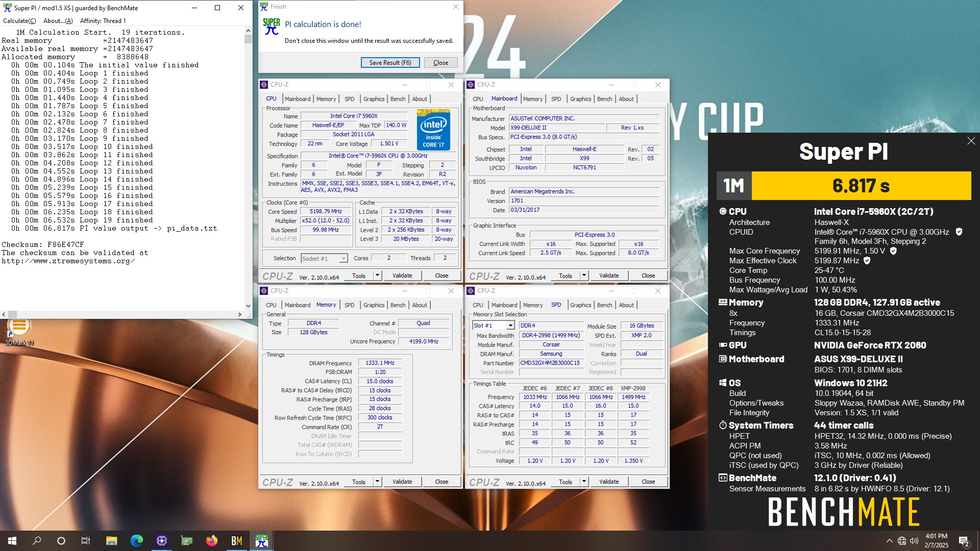Screen dimensions: 980x551
Task: Open Cortana circle icon in taskbar
Action: pos(61,541)
